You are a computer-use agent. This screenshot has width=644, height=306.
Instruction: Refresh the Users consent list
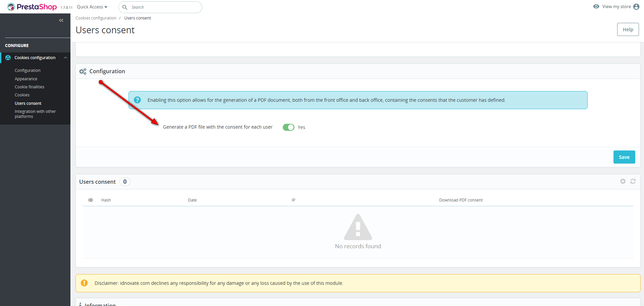(x=633, y=181)
